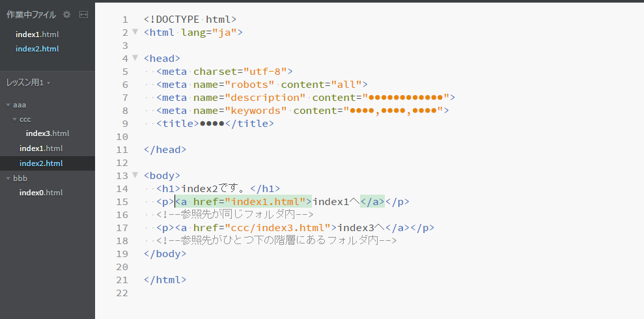The width and height of the screenshot is (644, 319).
Task: Select index1.html under the aaa folder
Action: tap(41, 148)
